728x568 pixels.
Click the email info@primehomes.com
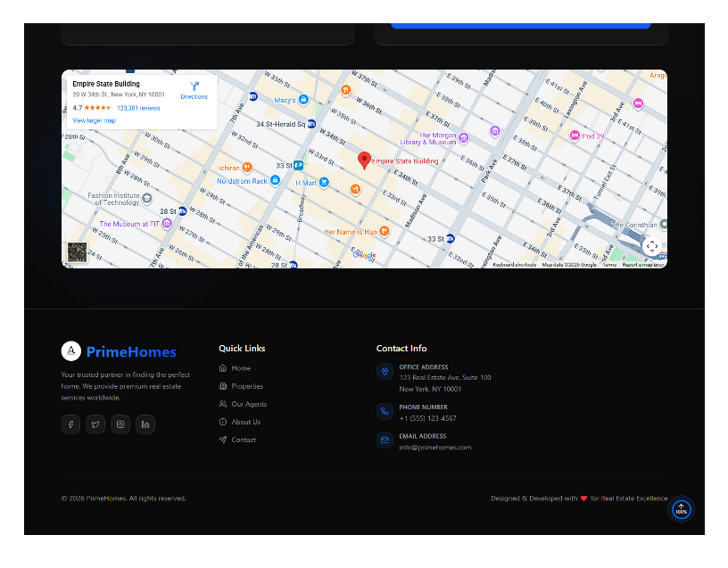click(x=435, y=448)
